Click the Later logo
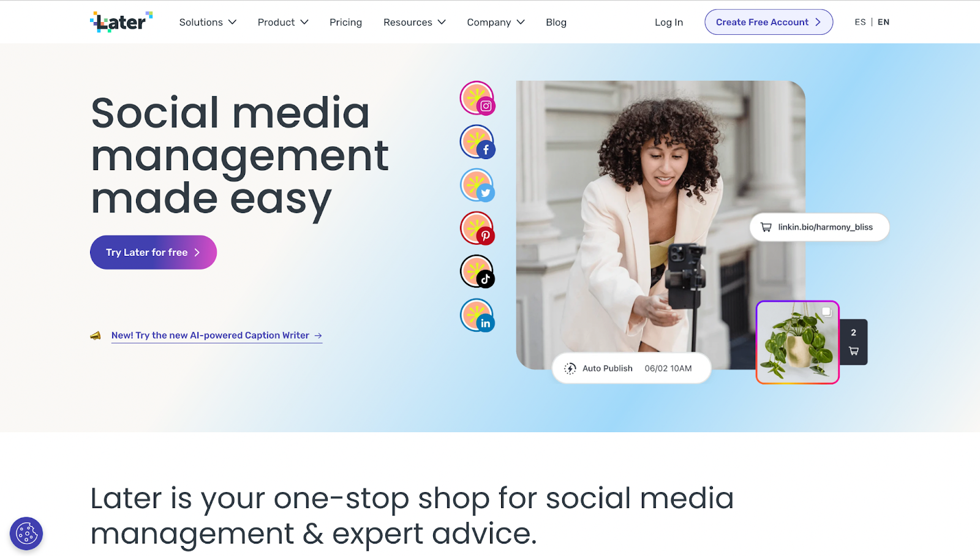 pos(121,22)
